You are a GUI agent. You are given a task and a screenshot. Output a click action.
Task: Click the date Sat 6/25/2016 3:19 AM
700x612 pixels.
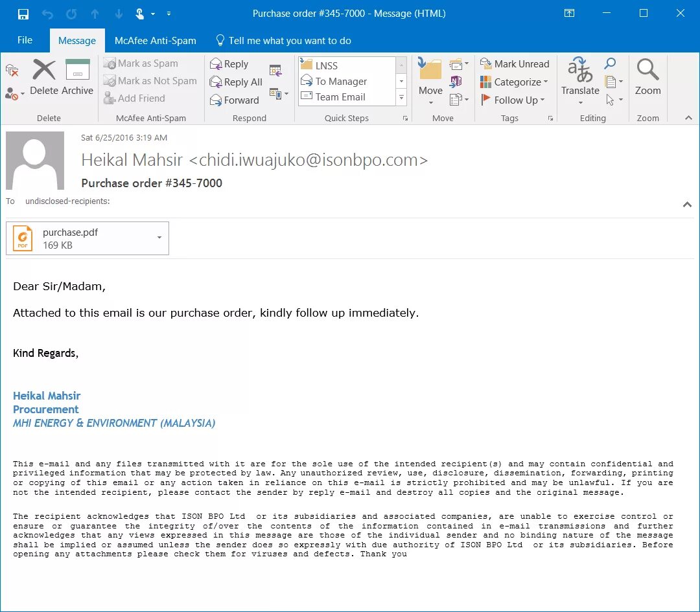[x=124, y=138]
